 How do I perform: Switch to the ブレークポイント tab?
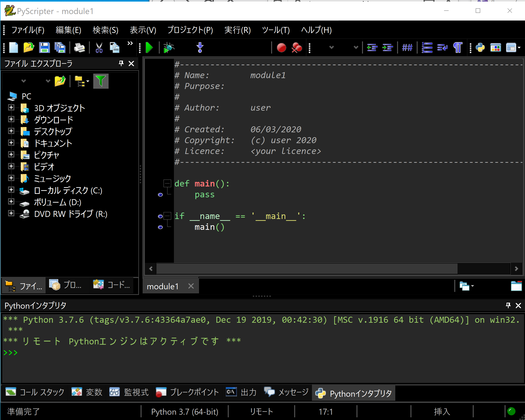pos(187,392)
